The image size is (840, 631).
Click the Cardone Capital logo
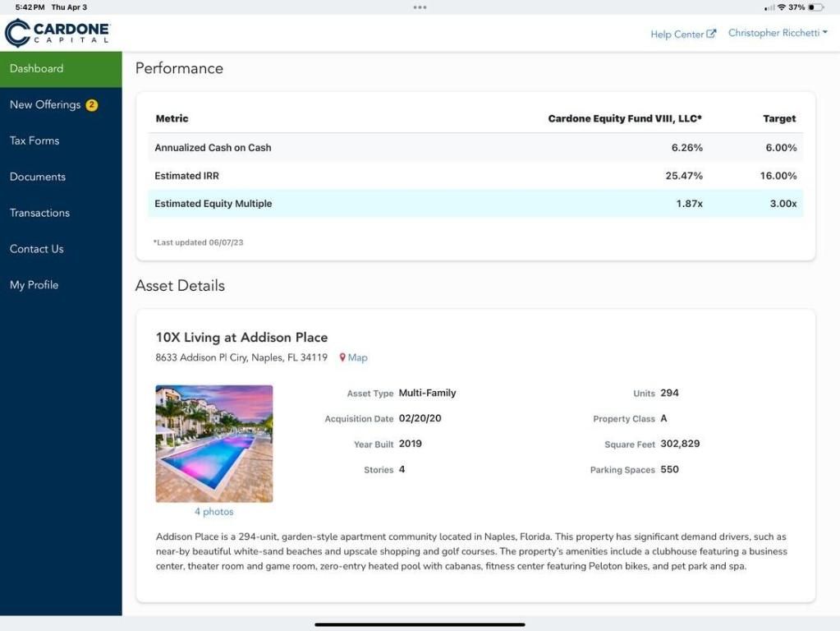tap(57, 33)
